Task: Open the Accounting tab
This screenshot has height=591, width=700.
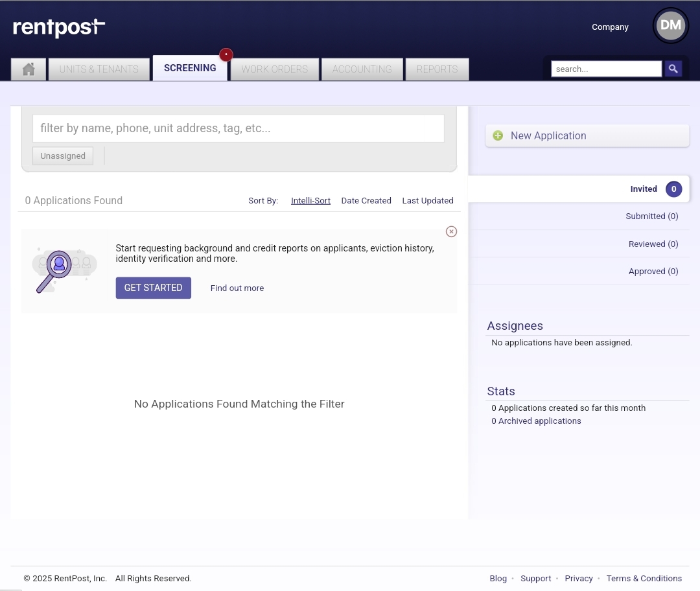Action: click(x=362, y=69)
